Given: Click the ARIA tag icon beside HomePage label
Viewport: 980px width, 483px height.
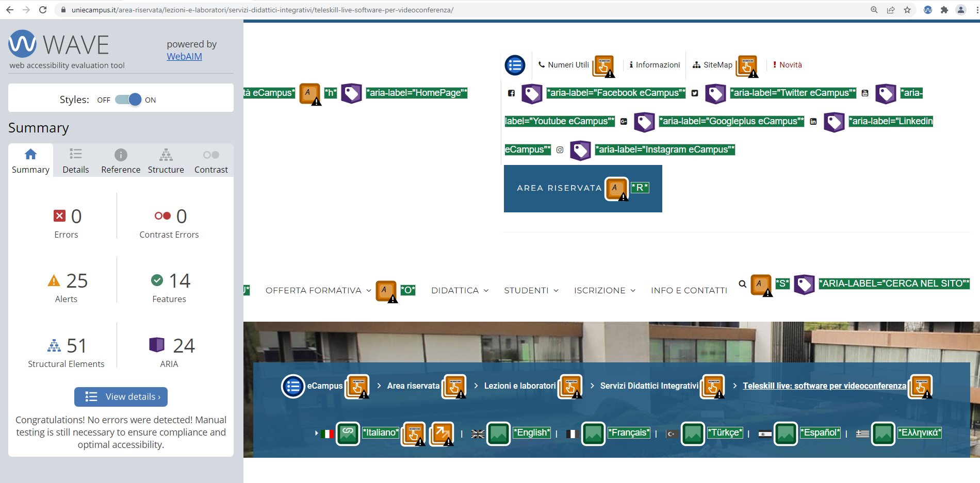Looking at the screenshot, I should tap(351, 93).
